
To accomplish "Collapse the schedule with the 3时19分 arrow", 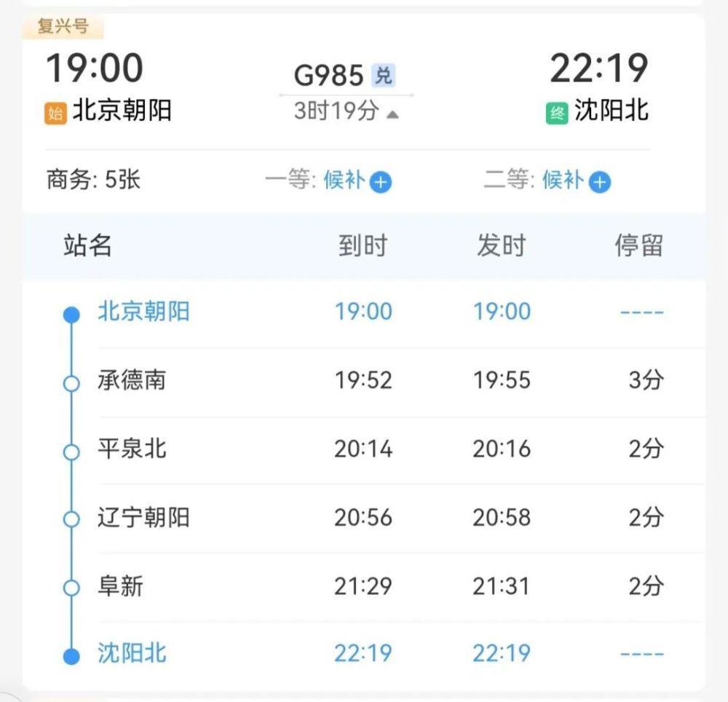I will (x=392, y=113).
